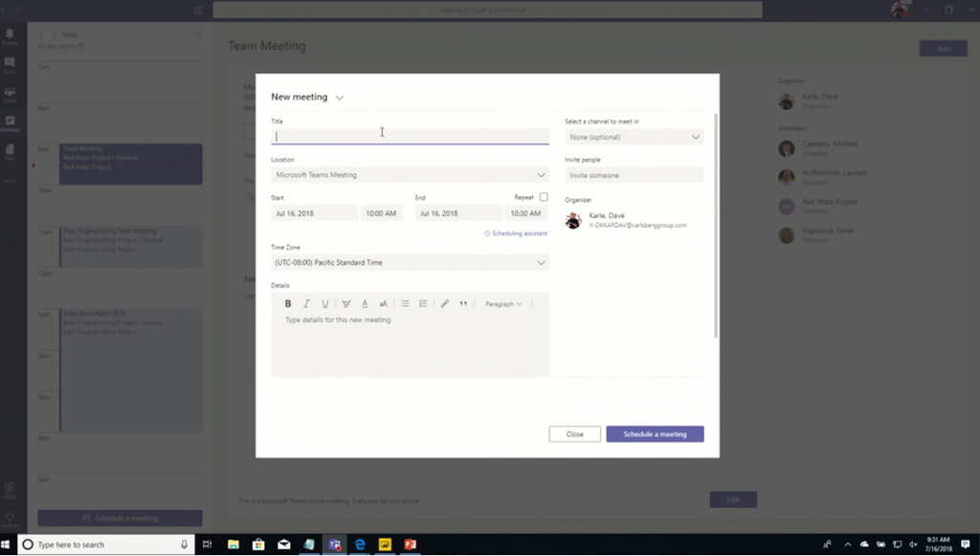Apply italic formatting in Details toolbar
Image resolution: width=980 pixels, height=556 pixels.
[306, 303]
